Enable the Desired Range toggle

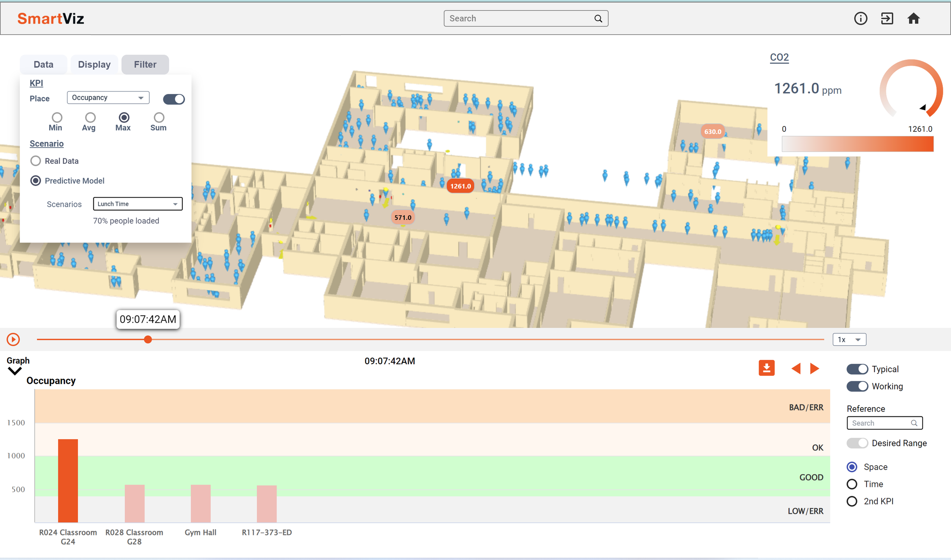(857, 443)
